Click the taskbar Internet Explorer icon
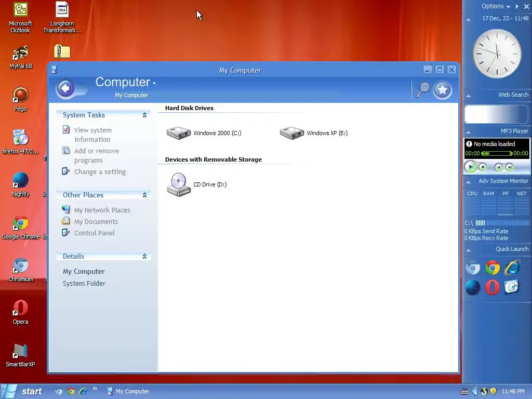 83,391
